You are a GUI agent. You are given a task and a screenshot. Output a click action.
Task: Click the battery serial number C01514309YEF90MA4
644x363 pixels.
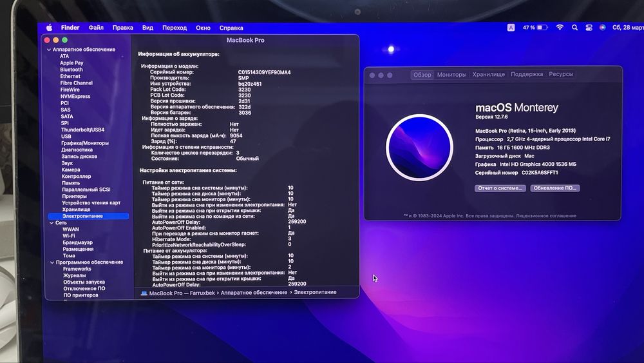264,72
